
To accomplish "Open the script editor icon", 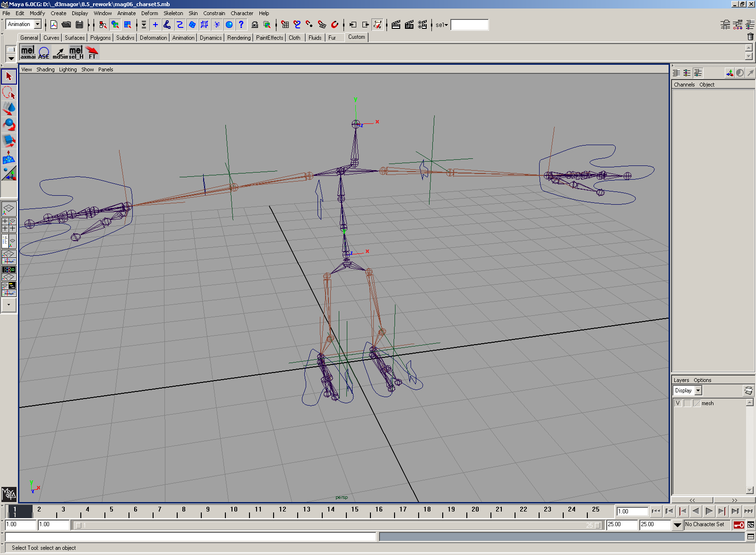I will (x=751, y=537).
